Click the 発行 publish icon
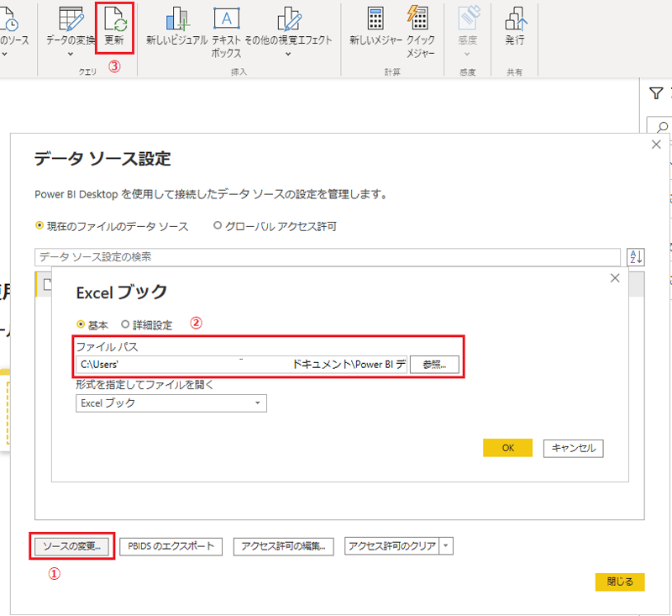This screenshot has width=672, height=616. [x=516, y=19]
